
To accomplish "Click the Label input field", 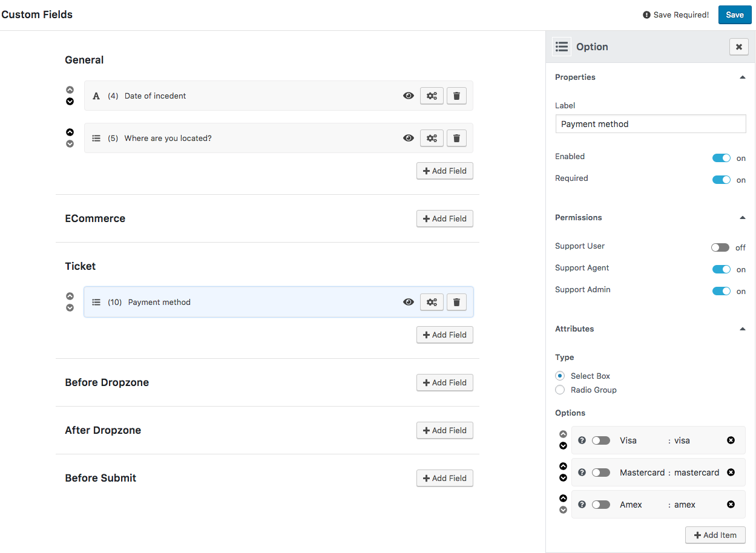I will pyautogui.click(x=650, y=124).
